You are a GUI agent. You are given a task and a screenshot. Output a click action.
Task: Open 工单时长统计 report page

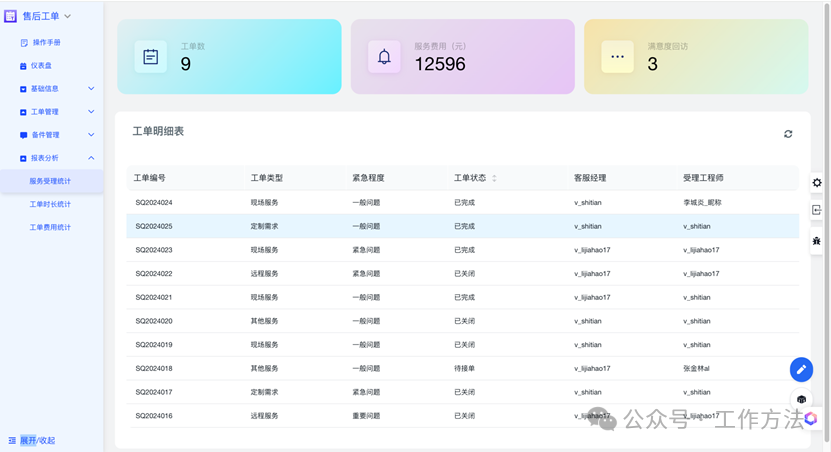[x=50, y=204]
